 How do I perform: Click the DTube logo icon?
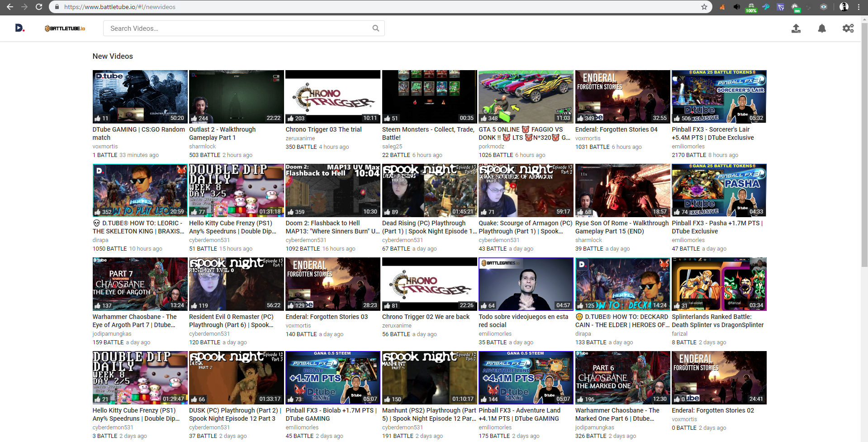[x=20, y=28]
